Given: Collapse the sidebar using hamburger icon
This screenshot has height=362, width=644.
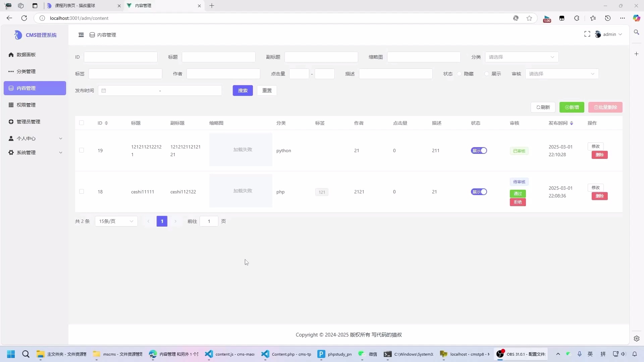Looking at the screenshot, I should point(81,35).
